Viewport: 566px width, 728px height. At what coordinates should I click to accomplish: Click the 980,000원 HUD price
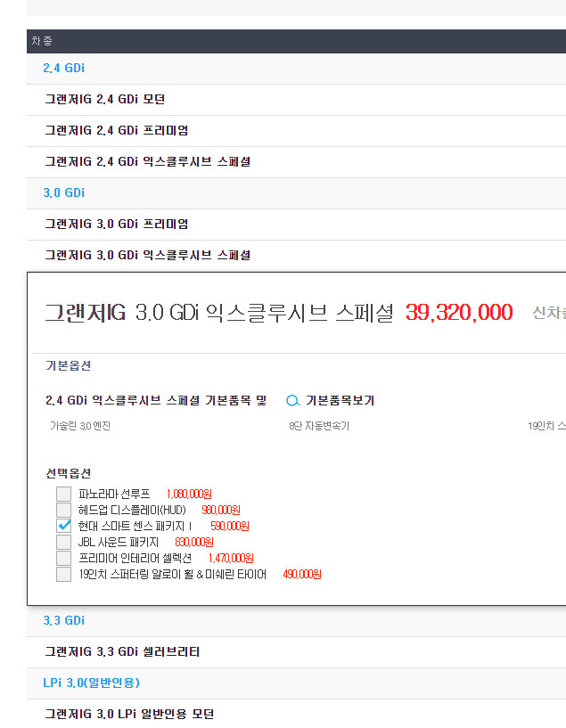(x=221, y=510)
